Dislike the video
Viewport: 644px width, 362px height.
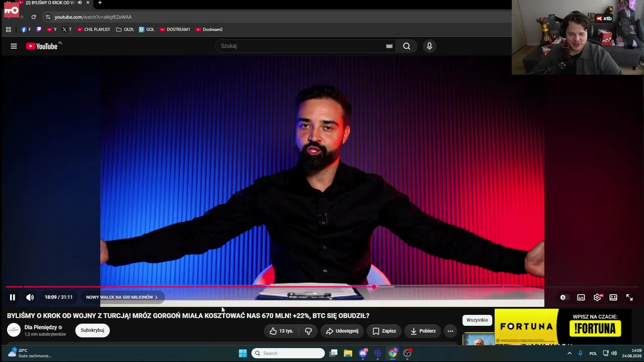308,331
